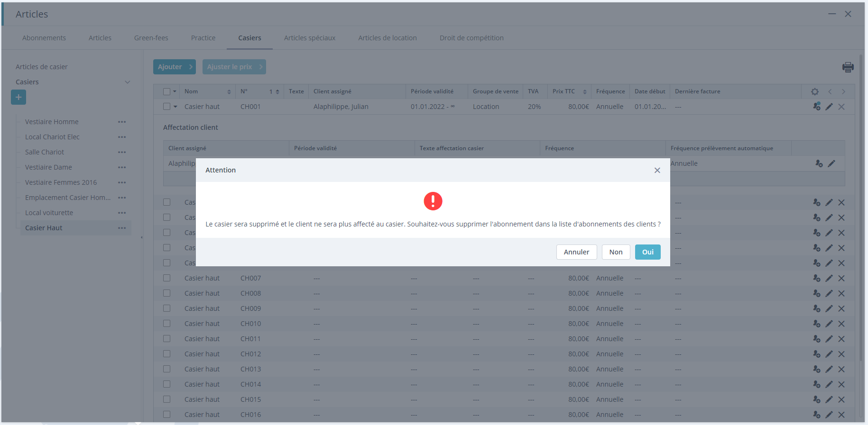The image size is (868, 425).
Task: Switch to the Articles tab
Action: [x=100, y=38]
